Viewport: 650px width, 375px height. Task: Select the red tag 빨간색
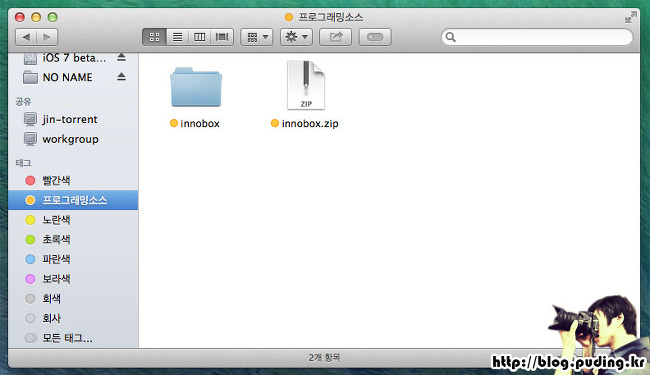click(x=73, y=180)
